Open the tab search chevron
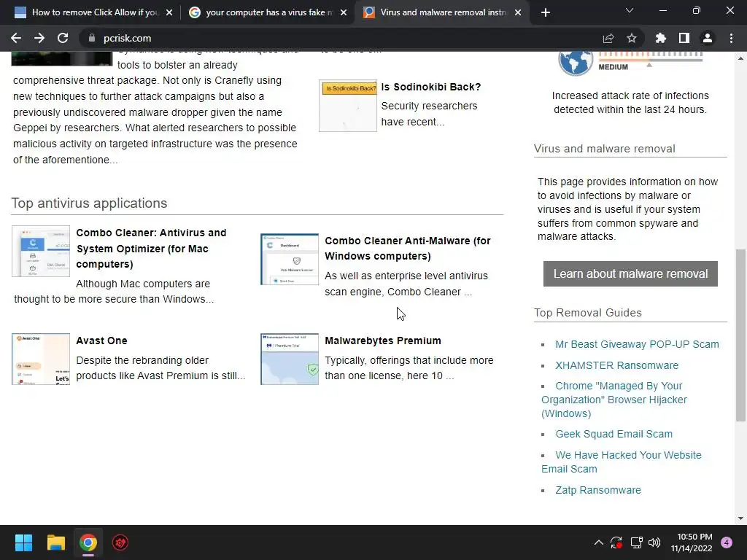The image size is (747, 560). click(x=630, y=10)
